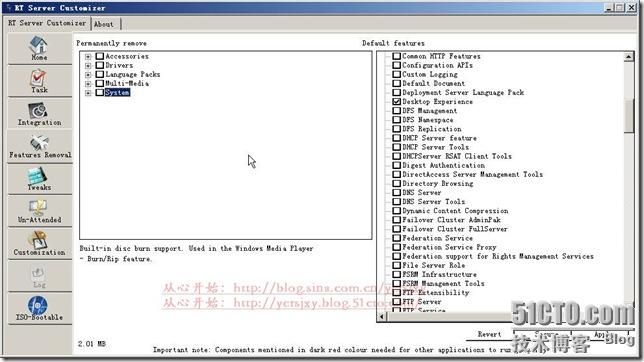This screenshot has height=362, width=644.
Task: Enable the DNS Server feature checkbox
Action: [x=396, y=192]
